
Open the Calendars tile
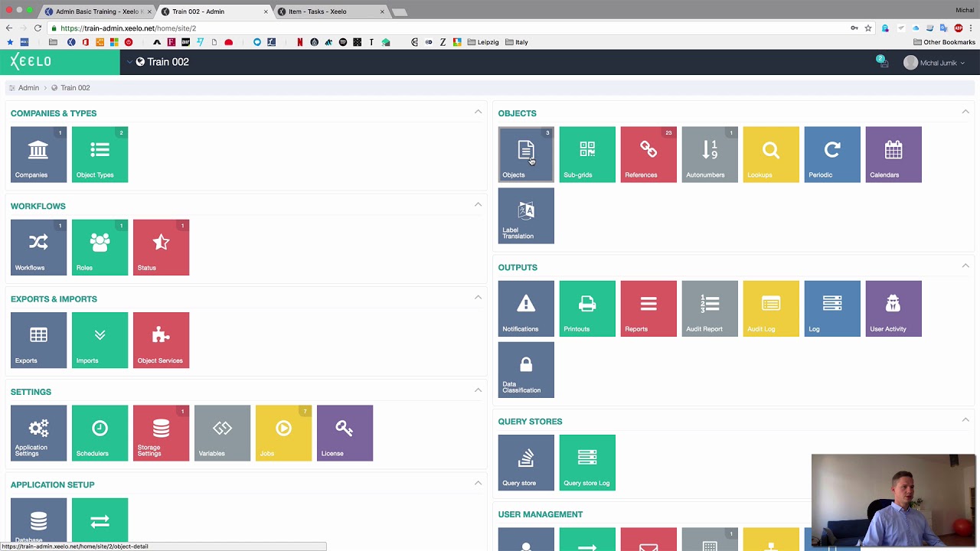coord(893,155)
